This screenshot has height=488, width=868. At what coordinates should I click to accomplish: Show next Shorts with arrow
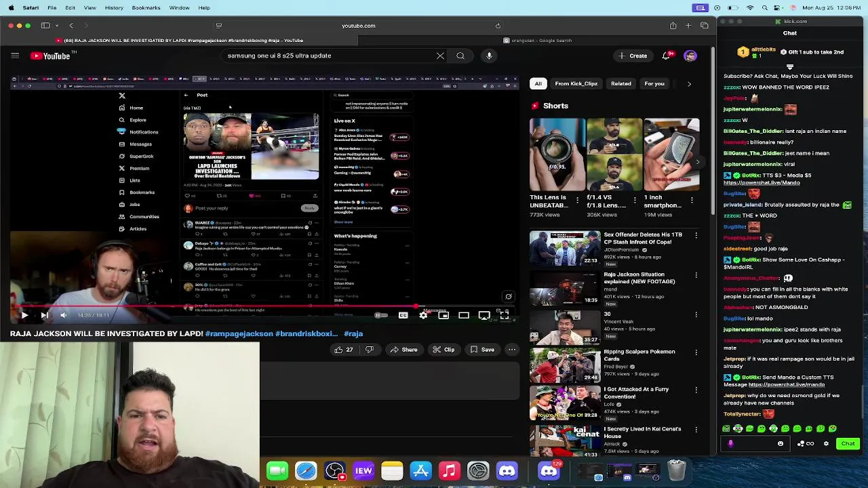coord(697,162)
